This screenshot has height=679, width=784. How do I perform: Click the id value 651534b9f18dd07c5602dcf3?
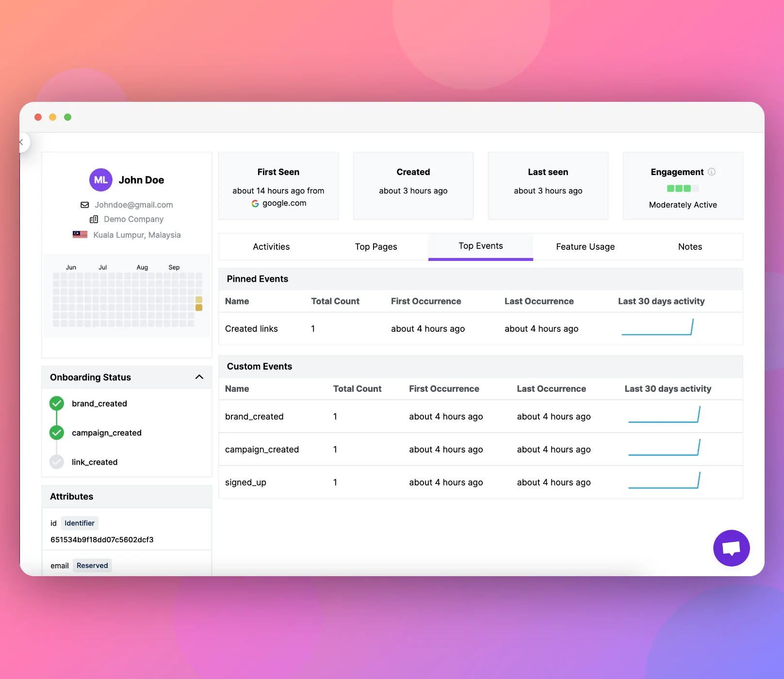102,539
